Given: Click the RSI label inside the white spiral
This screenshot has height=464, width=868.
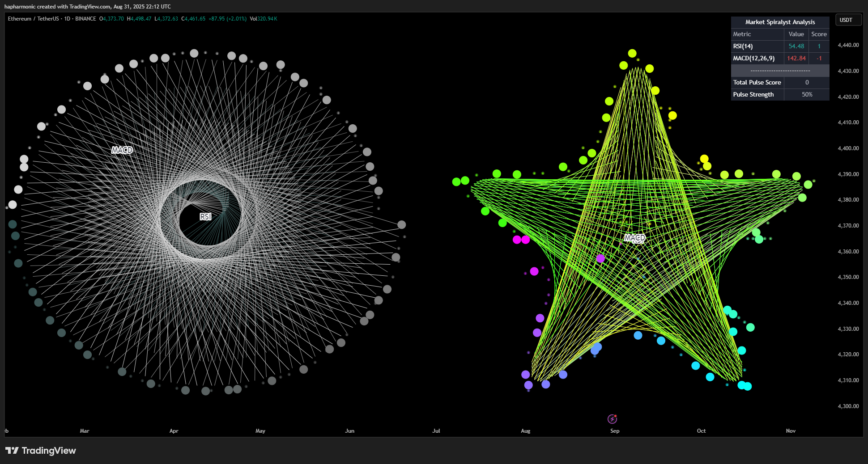Looking at the screenshot, I should 205,216.
